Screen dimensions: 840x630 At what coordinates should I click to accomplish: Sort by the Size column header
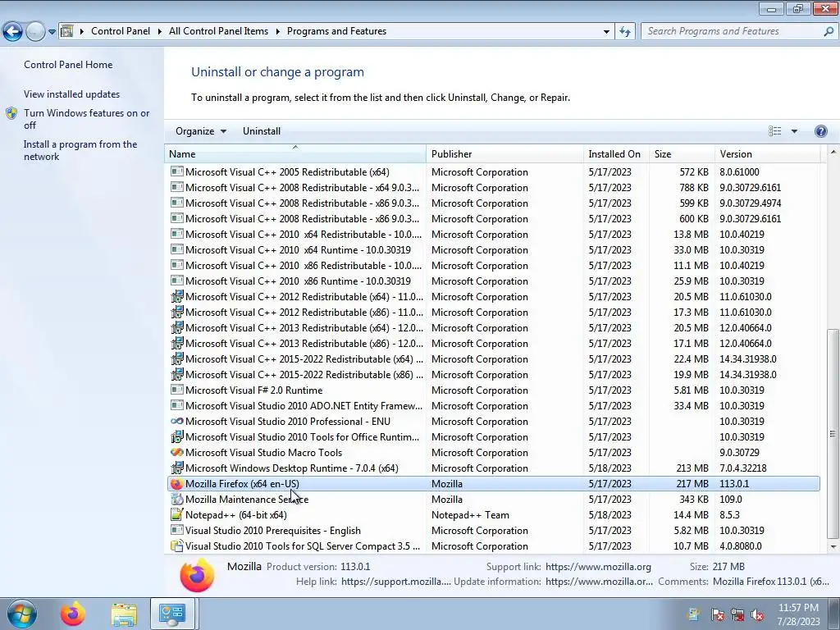682,153
